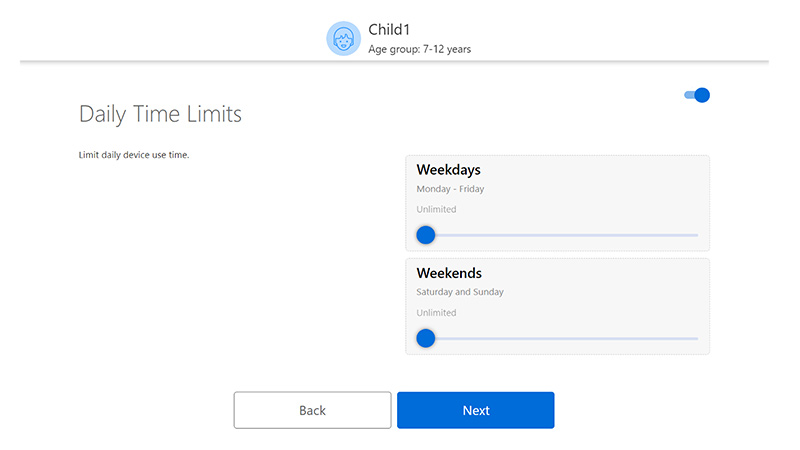Click the Unlimited value under Weekends
Viewport: 800px width, 450px height.
436,313
